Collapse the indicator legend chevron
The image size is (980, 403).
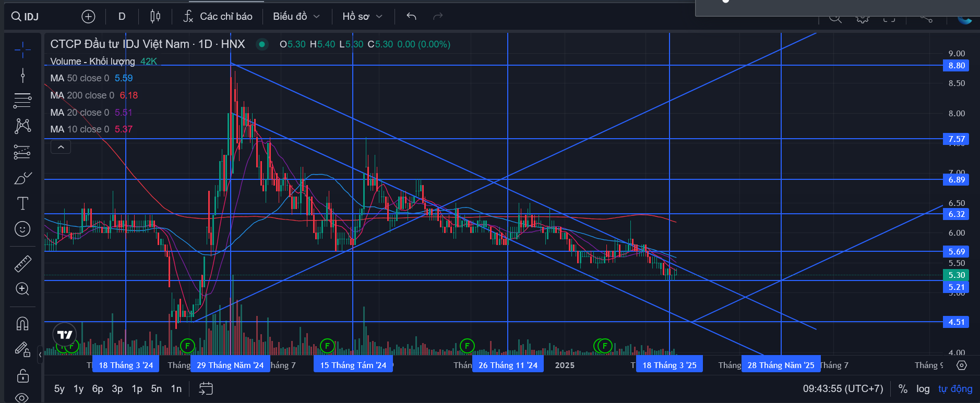pyautogui.click(x=61, y=147)
